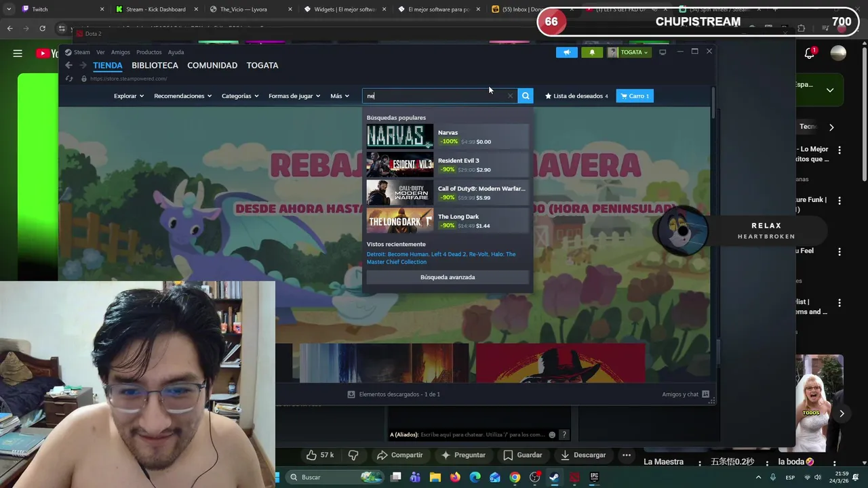
Task: Open YouTube notifications bell
Action: [810, 54]
